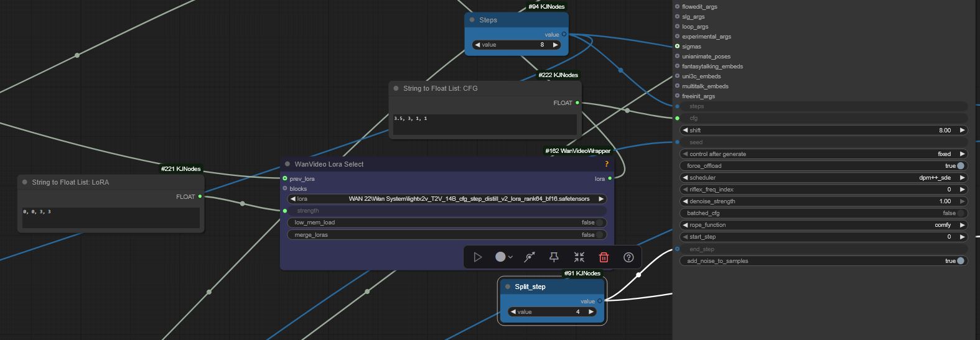Increase denoise_strength with right arrow

click(x=962, y=201)
